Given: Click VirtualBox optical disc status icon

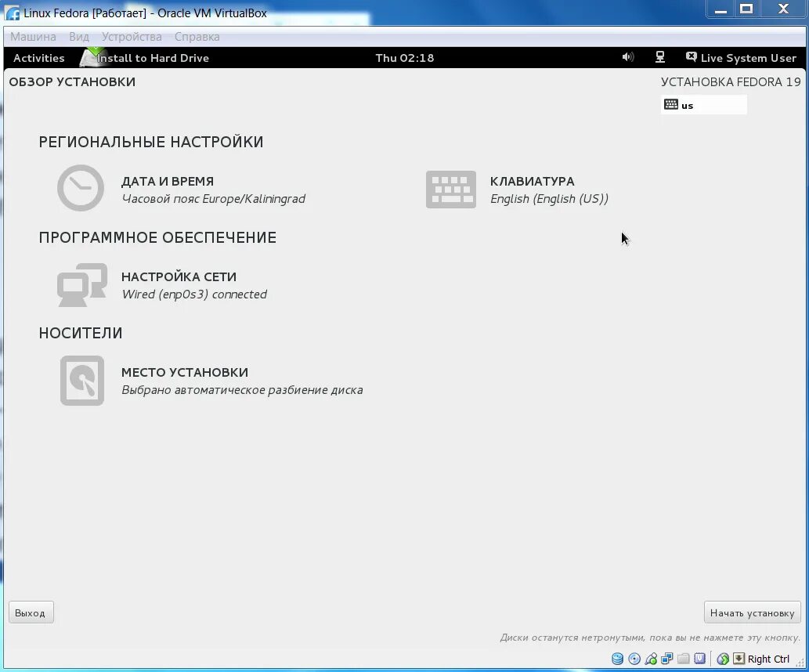Looking at the screenshot, I should point(634,659).
